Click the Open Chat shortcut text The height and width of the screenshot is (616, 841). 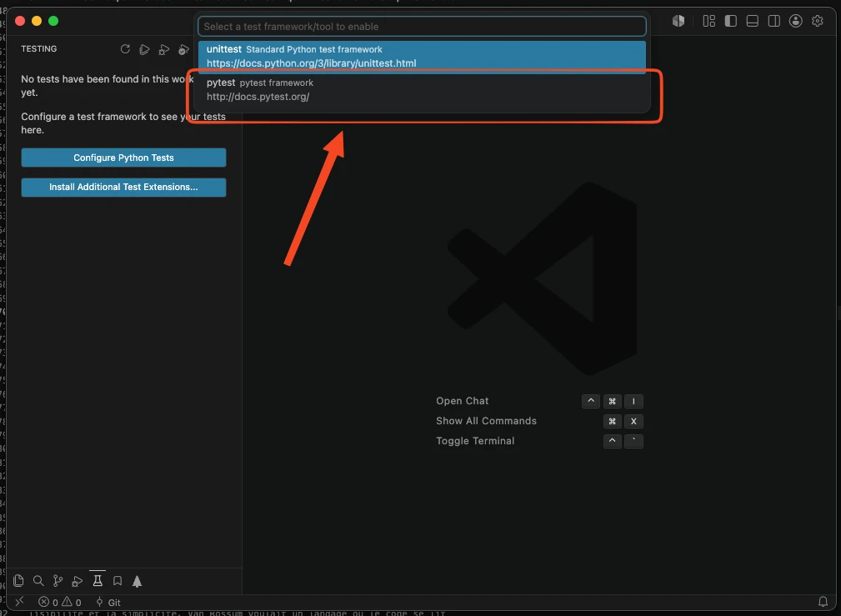pyautogui.click(x=463, y=401)
